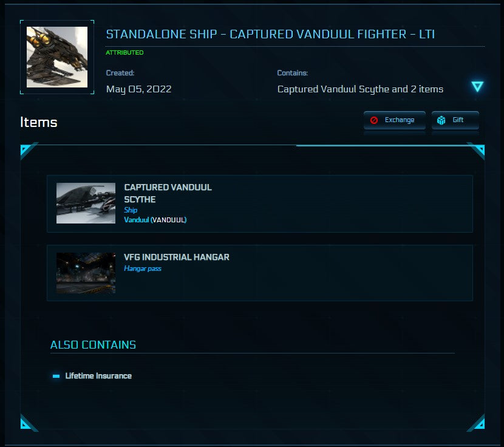
Task: Click the Lifetime Insurance text
Action: (x=98, y=376)
